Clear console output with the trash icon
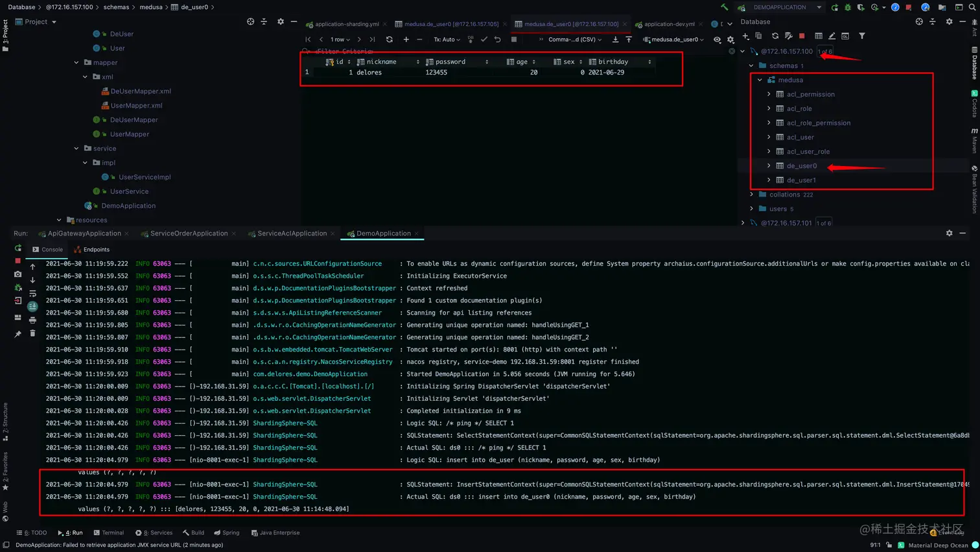Image resolution: width=980 pixels, height=552 pixels. [x=32, y=333]
